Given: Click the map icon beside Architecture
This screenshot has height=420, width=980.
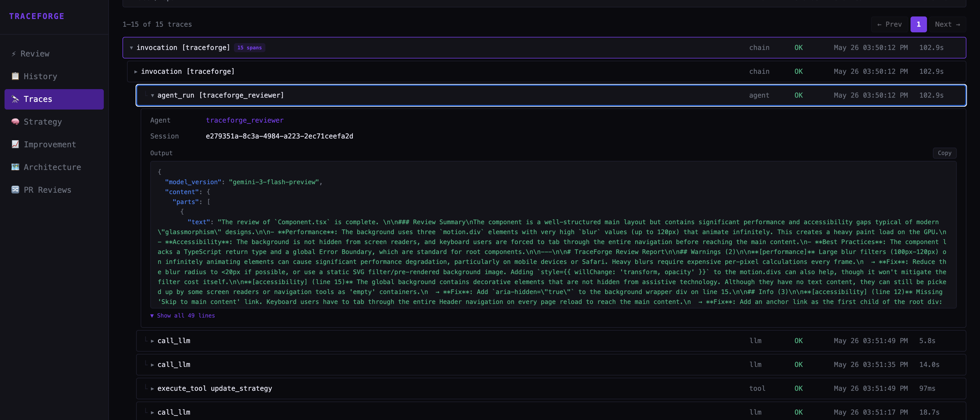Looking at the screenshot, I should (x=15, y=167).
